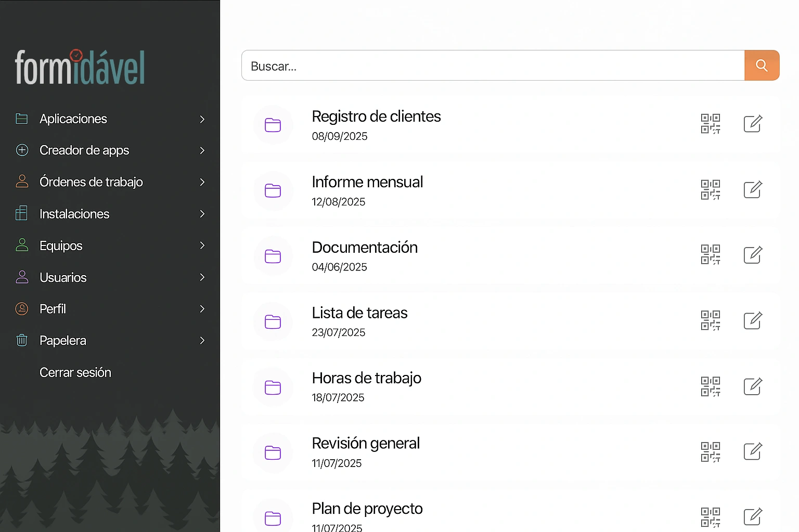This screenshot has height=532, width=799.
Task: Show QR code for Registro de clientes
Action: point(711,124)
